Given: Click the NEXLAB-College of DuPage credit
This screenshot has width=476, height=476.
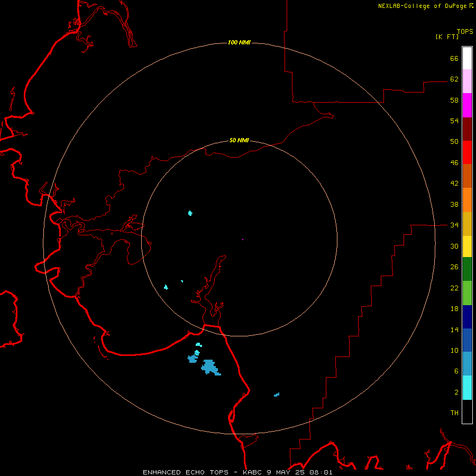Looking at the screenshot, I should (x=425, y=6).
